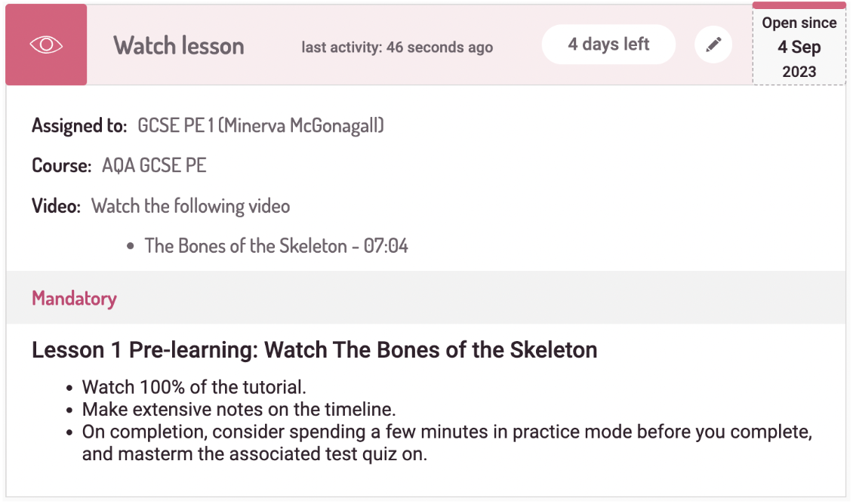Click the 'Open since 4 Sep 2023' date box
The height and width of the screenshot is (504, 853).
click(799, 47)
